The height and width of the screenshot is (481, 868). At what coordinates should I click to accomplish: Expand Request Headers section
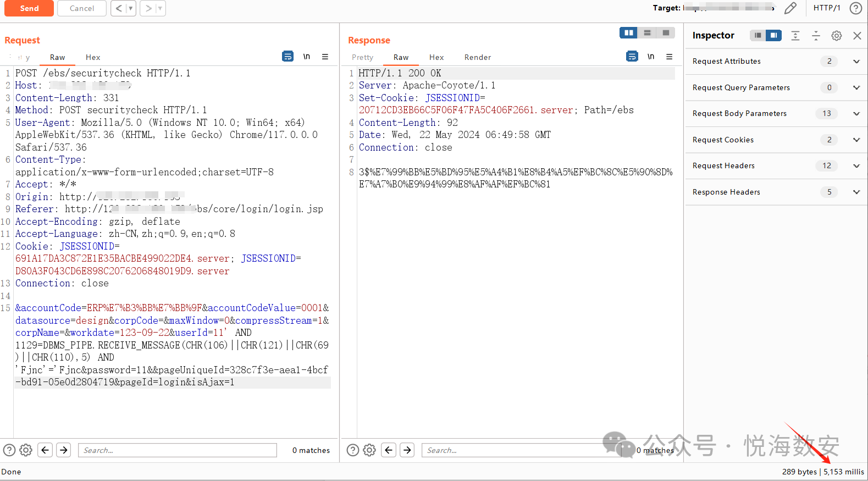(776, 165)
